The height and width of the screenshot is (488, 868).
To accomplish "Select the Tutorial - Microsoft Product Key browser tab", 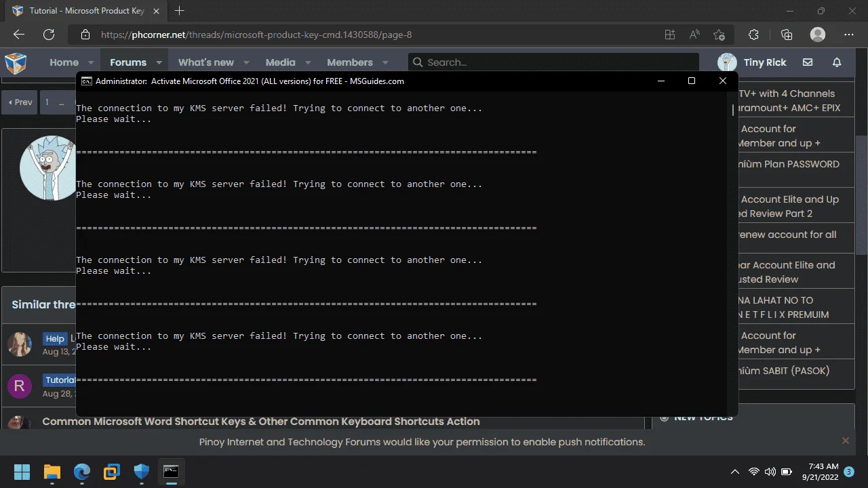I will pyautogui.click(x=85, y=11).
